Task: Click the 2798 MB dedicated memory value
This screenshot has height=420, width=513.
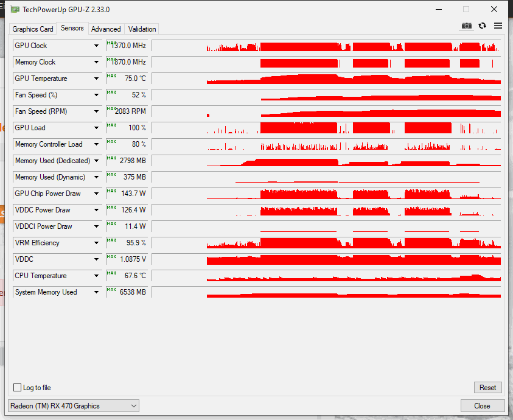Action: [x=127, y=161]
